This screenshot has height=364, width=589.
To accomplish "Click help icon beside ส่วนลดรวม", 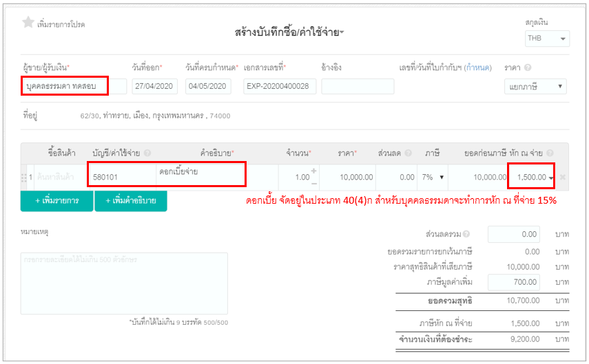I will tap(466, 234).
